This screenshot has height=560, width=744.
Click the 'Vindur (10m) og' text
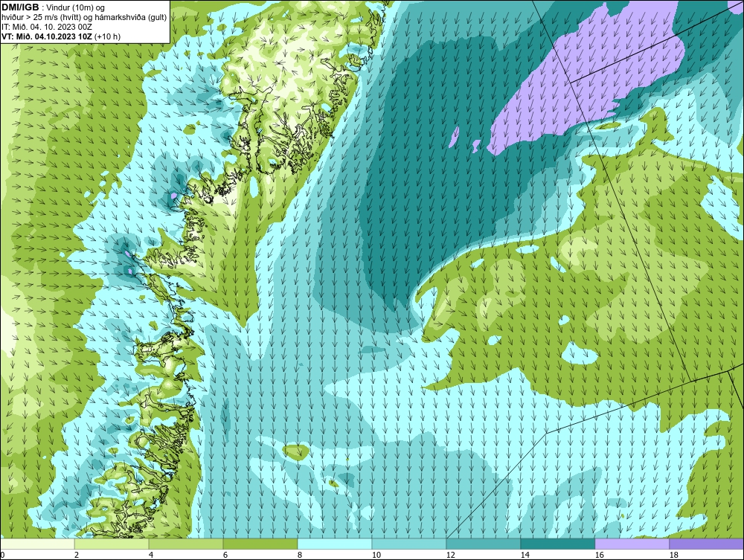click(x=77, y=8)
